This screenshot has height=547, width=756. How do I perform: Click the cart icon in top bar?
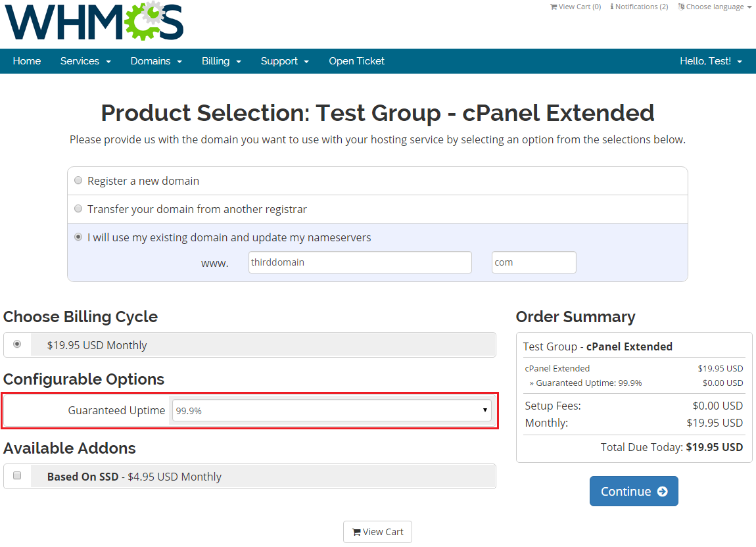pyautogui.click(x=554, y=7)
